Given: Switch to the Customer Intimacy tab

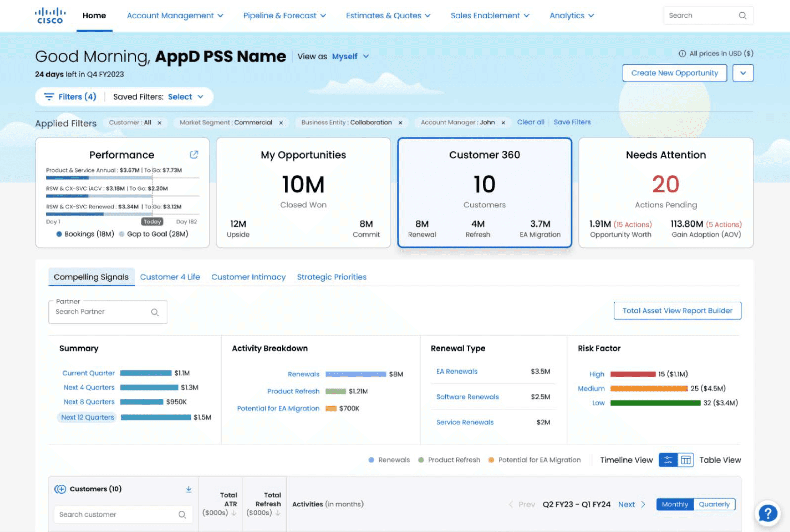Looking at the screenshot, I should pyautogui.click(x=249, y=277).
